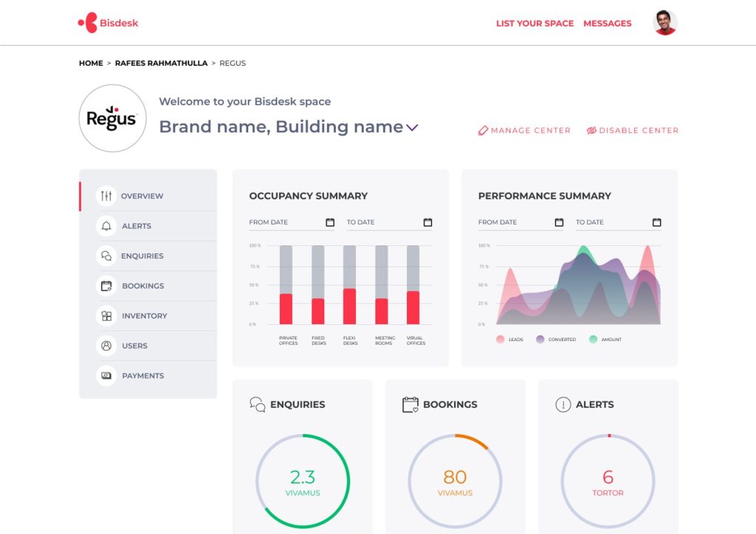Click the Inventory boxes icon
Image resolution: width=756 pixels, height=534 pixels.
point(106,316)
